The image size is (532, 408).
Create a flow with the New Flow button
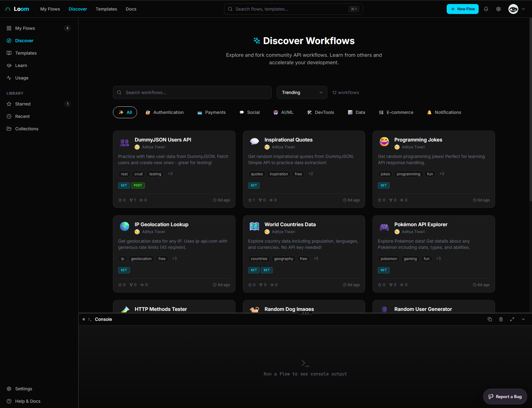[x=463, y=9]
